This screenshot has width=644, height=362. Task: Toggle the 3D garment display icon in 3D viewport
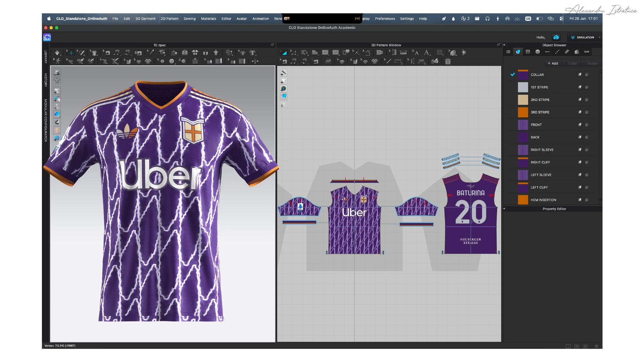tap(57, 91)
